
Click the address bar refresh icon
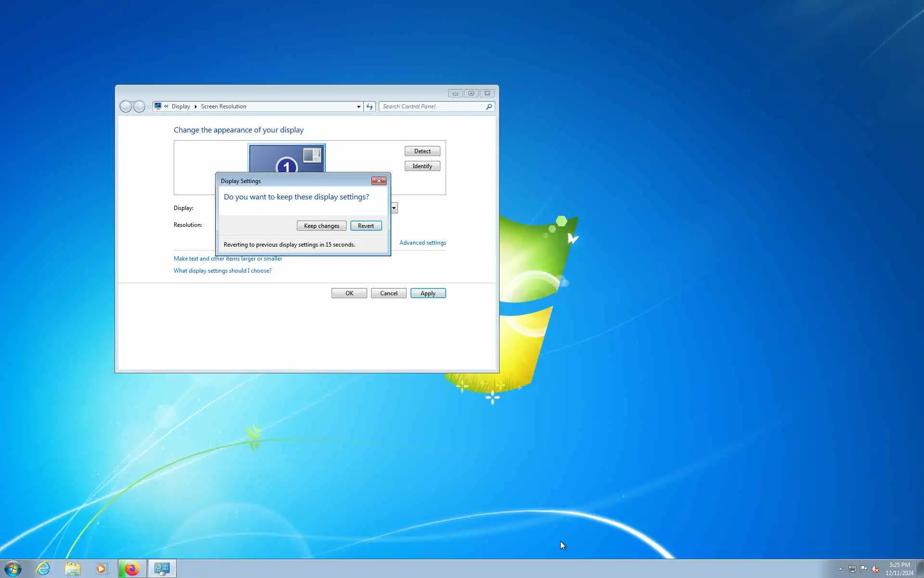(x=370, y=106)
